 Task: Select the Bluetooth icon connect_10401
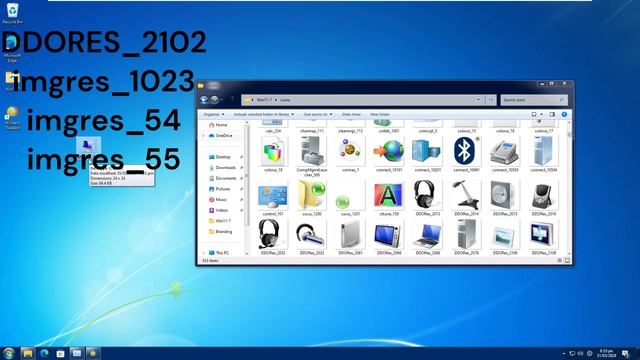(466, 154)
